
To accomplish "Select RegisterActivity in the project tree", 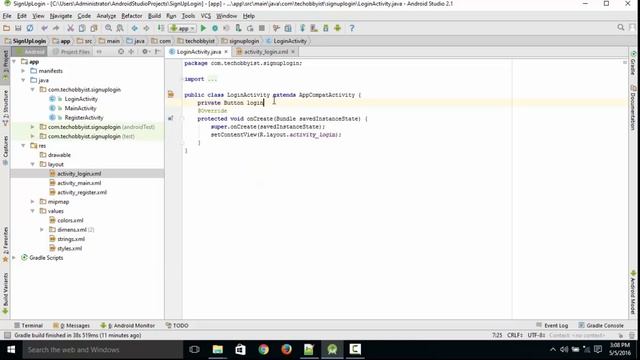I will click(84, 118).
